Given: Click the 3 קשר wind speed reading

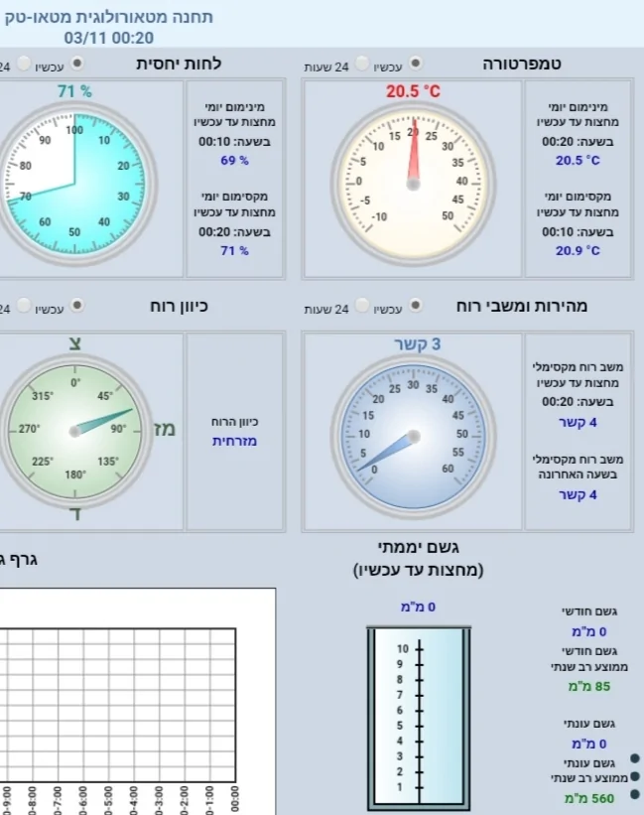Looking at the screenshot, I should (417, 344).
